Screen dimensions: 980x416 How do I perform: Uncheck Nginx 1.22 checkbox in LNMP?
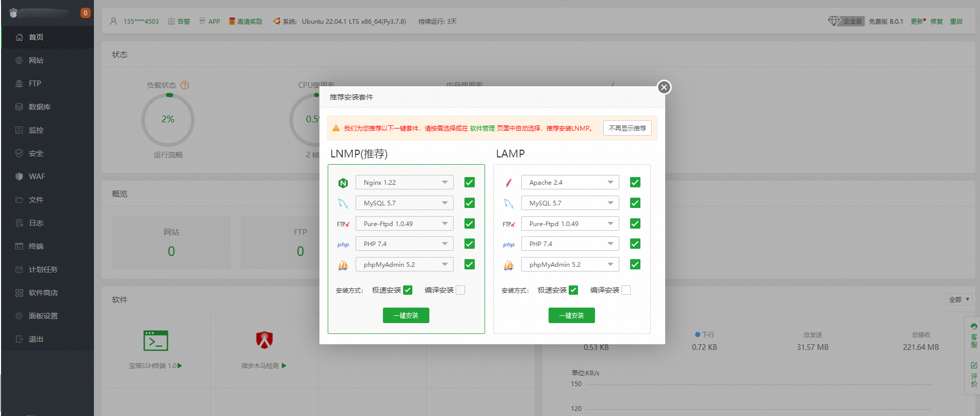470,182
